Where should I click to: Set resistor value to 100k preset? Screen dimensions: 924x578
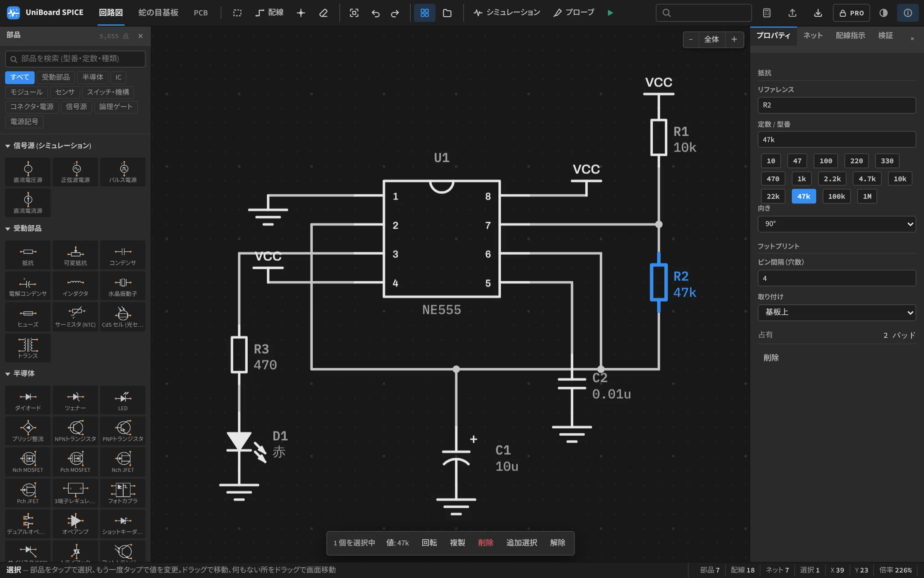tap(836, 197)
